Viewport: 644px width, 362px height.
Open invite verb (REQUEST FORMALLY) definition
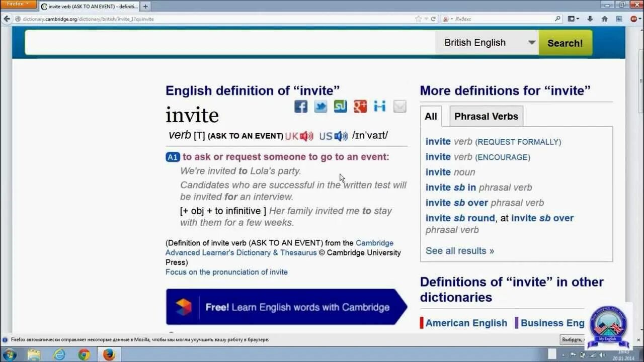[x=494, y=142]
